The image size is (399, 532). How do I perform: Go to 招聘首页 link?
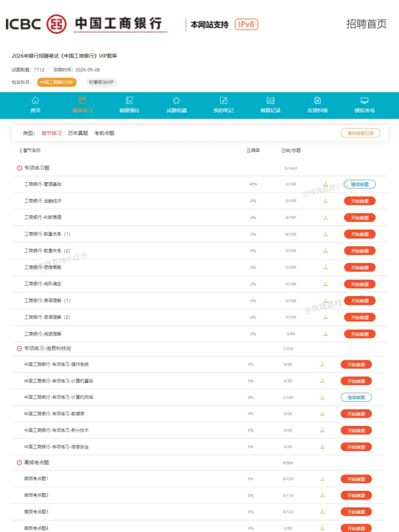click(x=366, y=24)
